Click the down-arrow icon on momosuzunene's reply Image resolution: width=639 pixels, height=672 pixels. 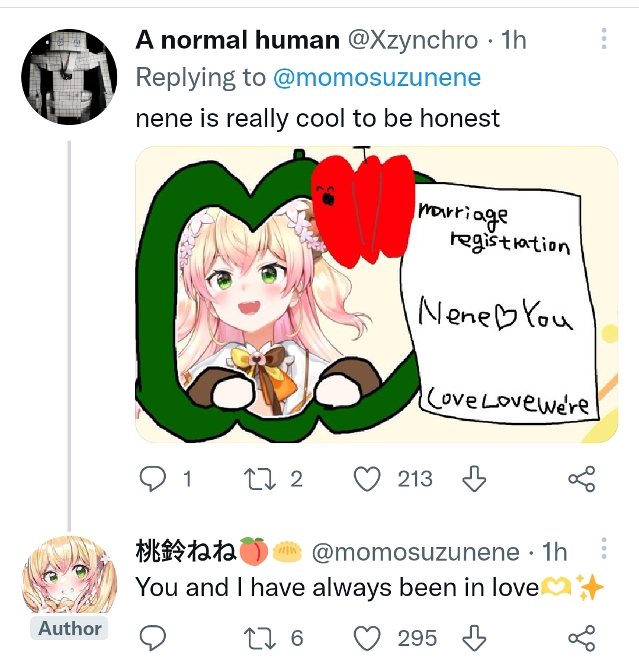coord(474,638)
